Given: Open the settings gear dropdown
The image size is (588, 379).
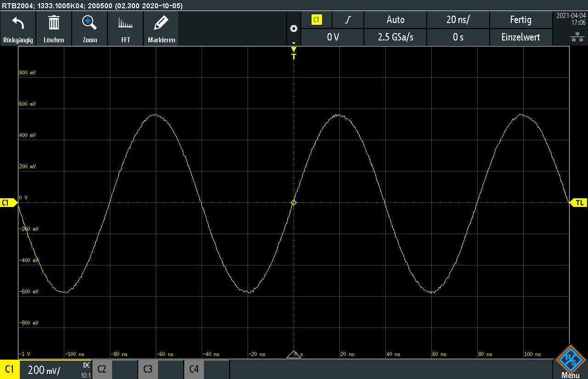Looking at the screenshot, I should [294, 29].
